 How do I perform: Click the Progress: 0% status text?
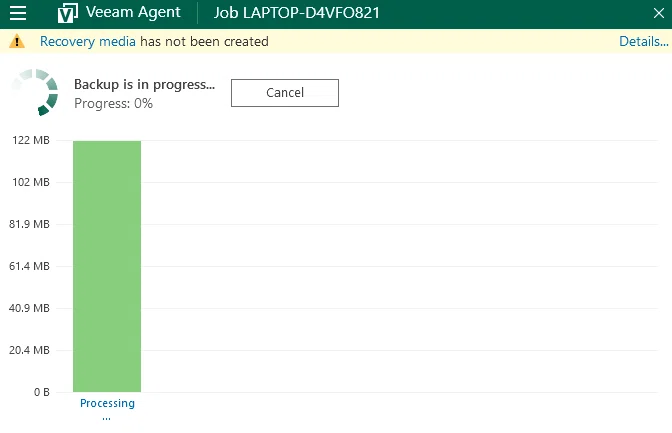click(x=113, y=103)
